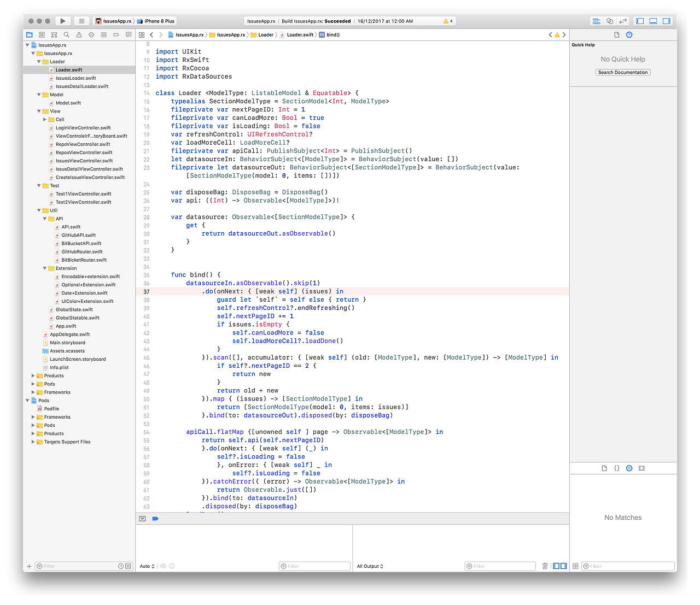Show the File inspector in utilities

[x=617, y=34]
